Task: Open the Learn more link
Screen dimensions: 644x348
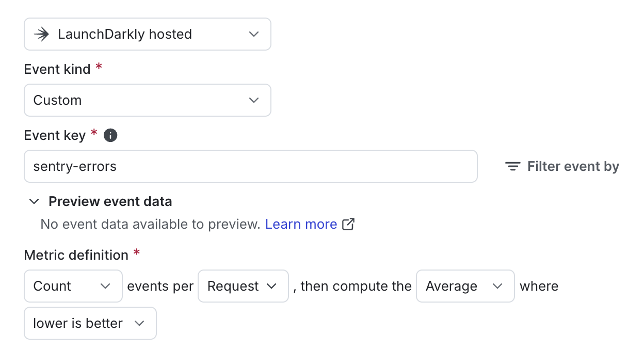Action: point(301,224)
